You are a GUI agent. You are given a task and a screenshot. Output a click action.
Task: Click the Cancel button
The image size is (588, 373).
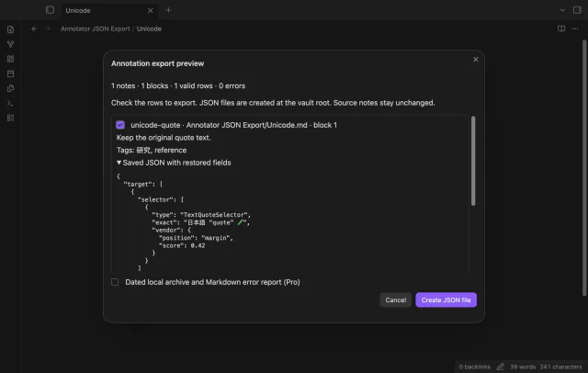tap(396, 300)
